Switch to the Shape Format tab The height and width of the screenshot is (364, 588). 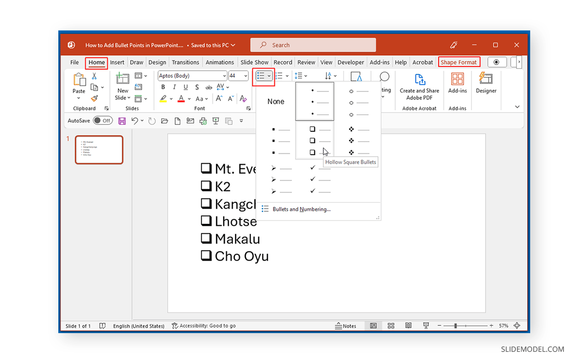click(x=459, y=62)
